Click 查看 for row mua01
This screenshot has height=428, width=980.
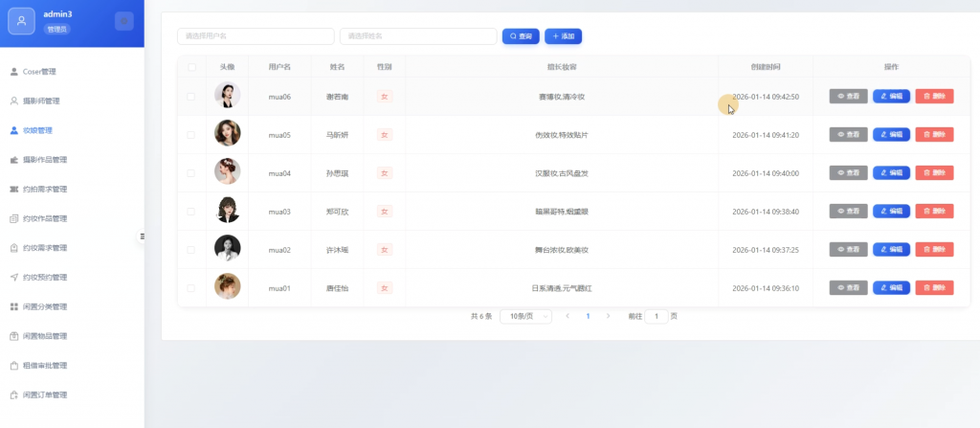point(848,288)
